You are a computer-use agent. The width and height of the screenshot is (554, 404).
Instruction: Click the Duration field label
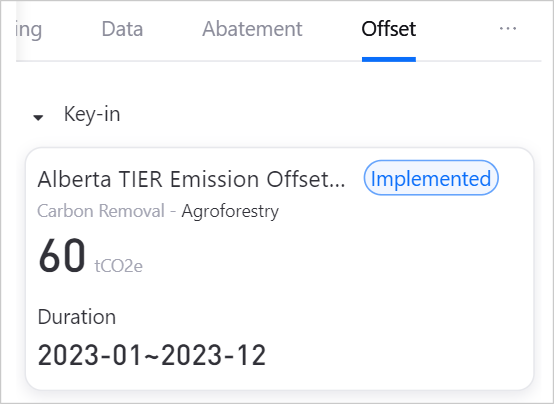(77, 317)
